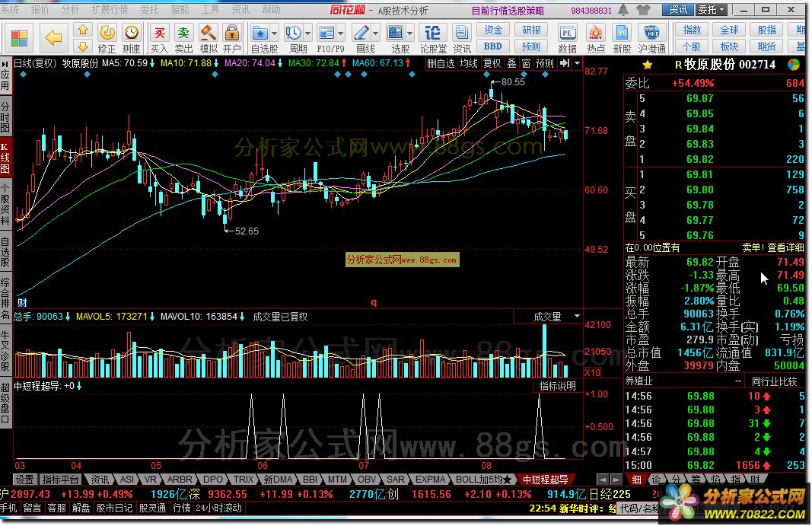Screen dimensions: 812x526
Task: Expand the chart options arrow dropdown
Action: click(578, 63)
